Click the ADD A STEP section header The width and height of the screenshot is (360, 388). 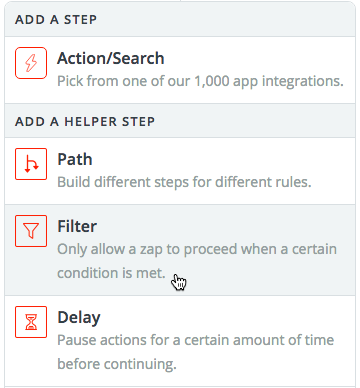point(180,19)
